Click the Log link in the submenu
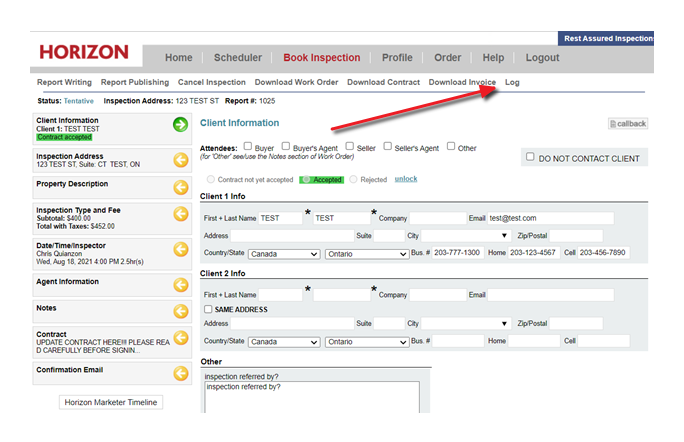684x442 pixels. [x=512, y=82]
